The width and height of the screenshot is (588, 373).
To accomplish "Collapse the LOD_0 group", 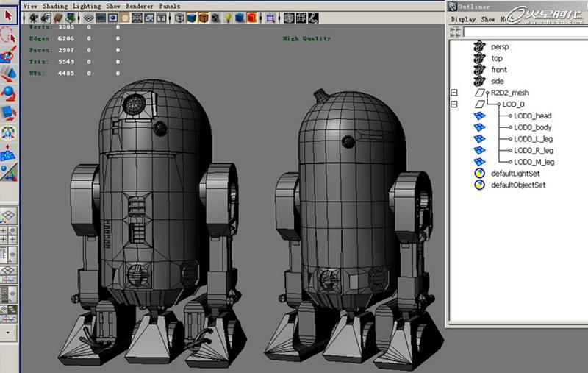I will (453, 104).
